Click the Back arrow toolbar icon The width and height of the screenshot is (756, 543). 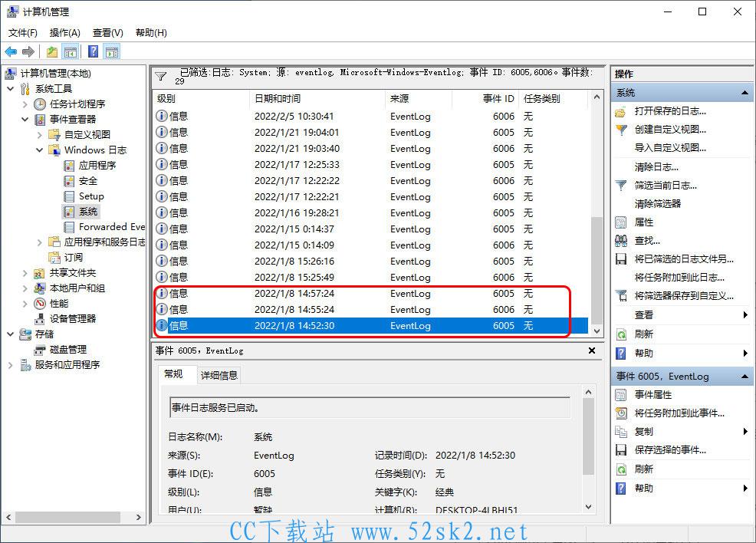point(11,51)
